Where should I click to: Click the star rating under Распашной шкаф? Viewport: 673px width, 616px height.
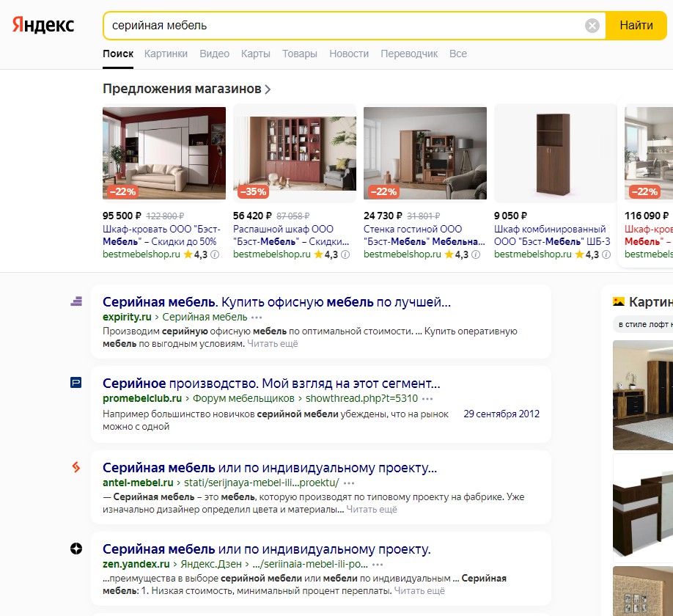[326, 254]
